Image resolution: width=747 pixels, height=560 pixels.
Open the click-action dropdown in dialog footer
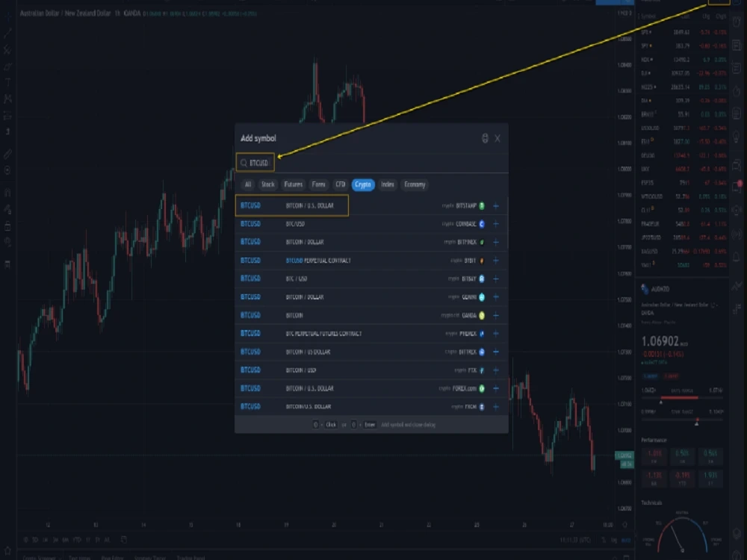coord(331,426)
